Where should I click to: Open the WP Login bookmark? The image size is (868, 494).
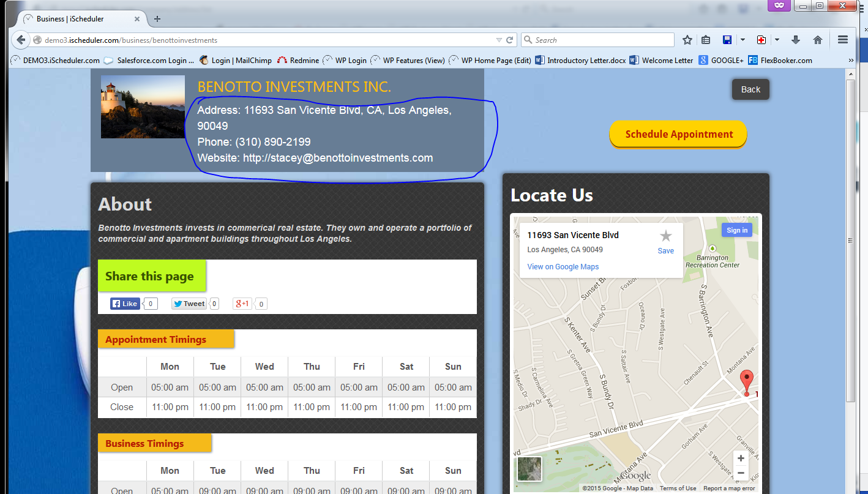tap(345, 60)
